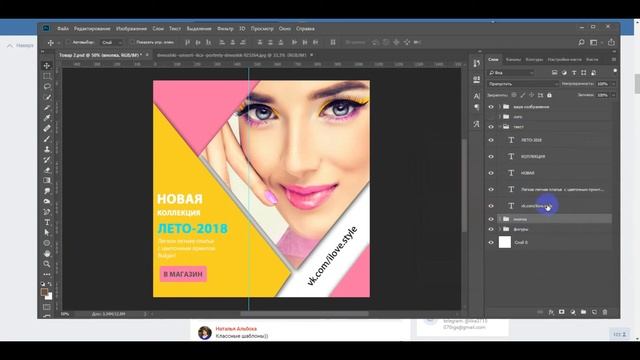Viewport: 640px width, 360px height.
Task: Click the horizontal canvas scrollbar
Action: point(304,314)
